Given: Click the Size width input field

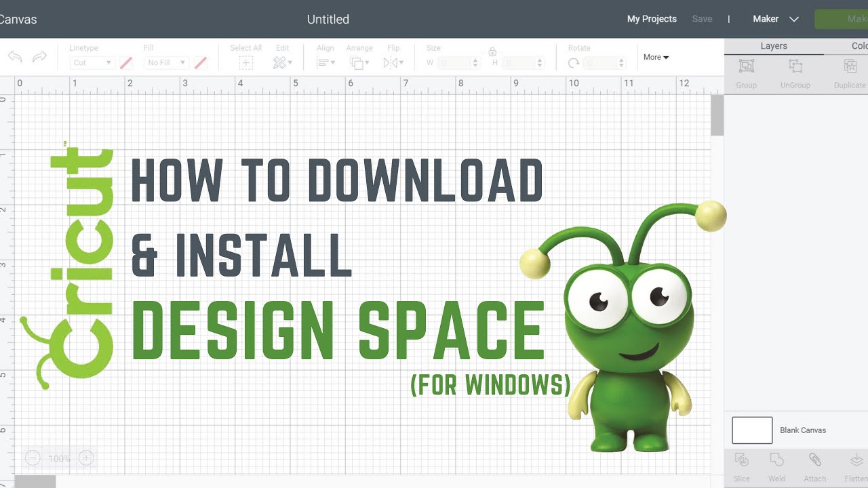Looking at the screenshot, I should (x=453, y=62).
